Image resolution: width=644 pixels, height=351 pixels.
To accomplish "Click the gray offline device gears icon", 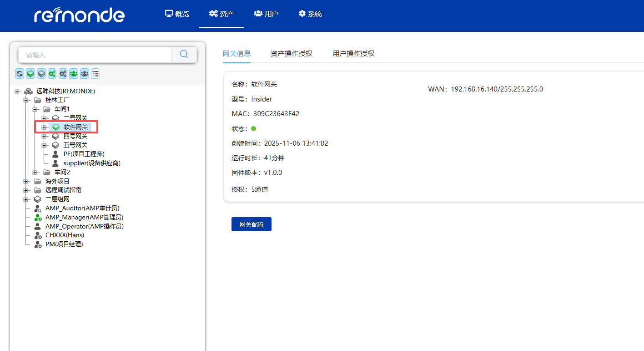I will (63, 73).
